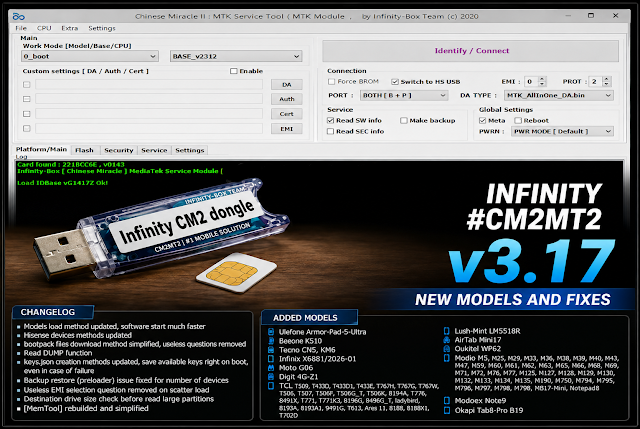Image resolution: width=640 pixels, height=429 pixels.
Task: Decrease the PROT value with the down arrow
Action: 607,84
